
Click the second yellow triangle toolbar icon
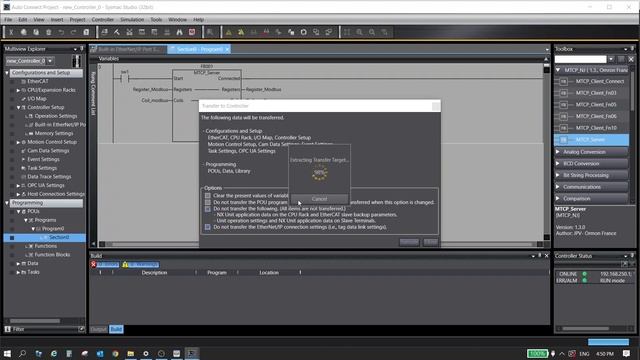[241, 32]
